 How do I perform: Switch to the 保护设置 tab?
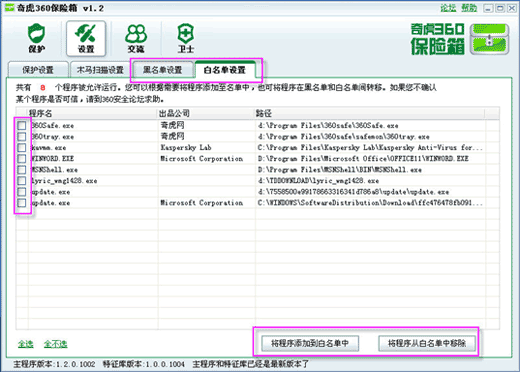coord(38,70)
